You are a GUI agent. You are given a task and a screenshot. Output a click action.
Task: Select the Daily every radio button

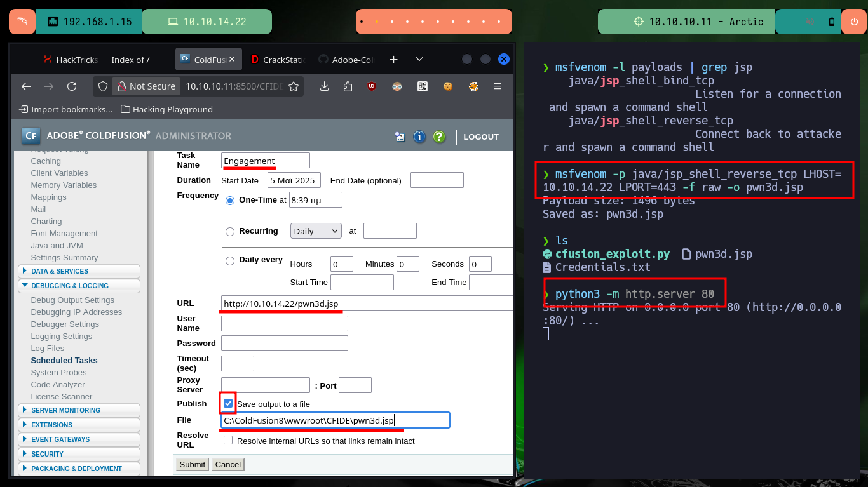pyautogui.click(x=230, y=260)
